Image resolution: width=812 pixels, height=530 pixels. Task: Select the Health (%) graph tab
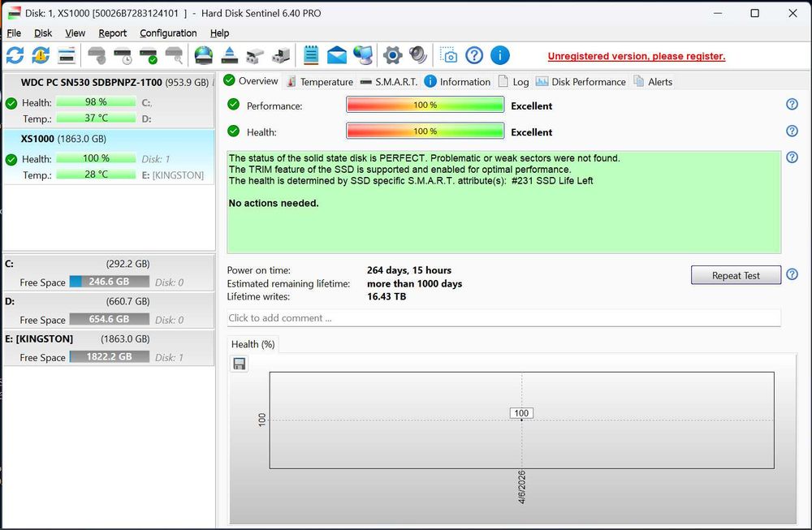click(253, 344)
